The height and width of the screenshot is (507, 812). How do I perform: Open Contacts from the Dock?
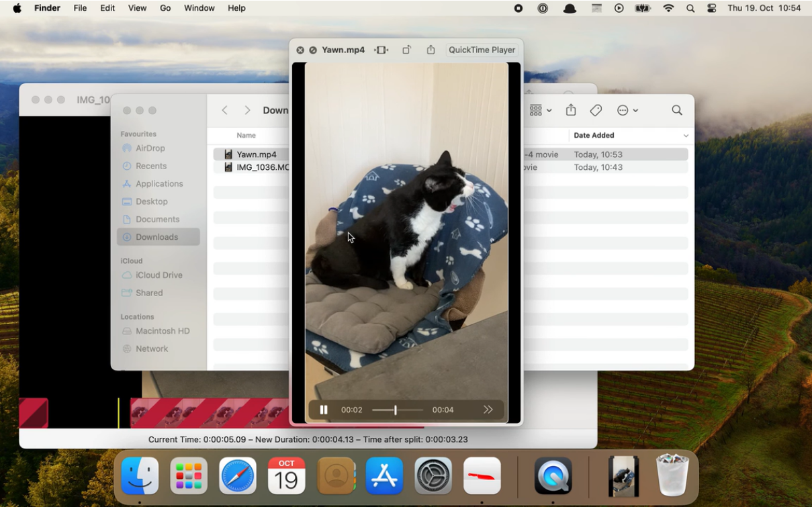(x=336, y=476)
